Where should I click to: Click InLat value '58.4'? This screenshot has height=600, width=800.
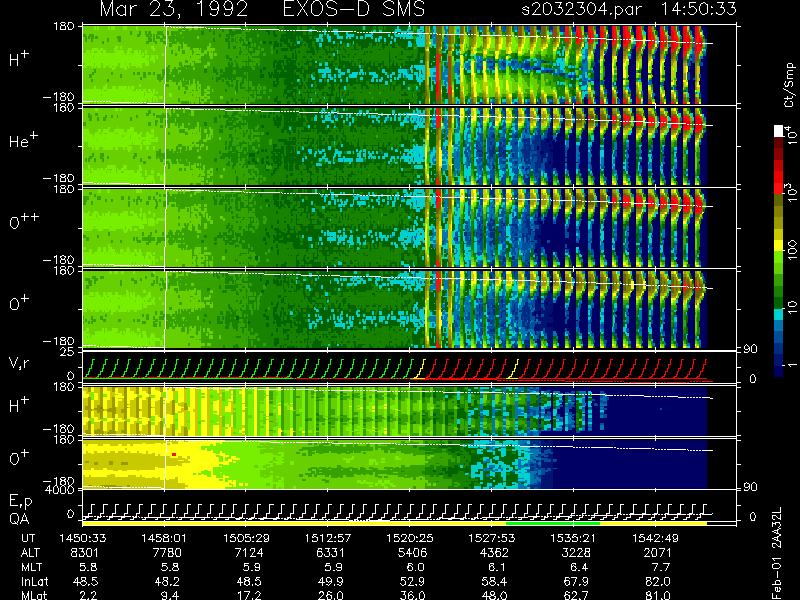(x=494, y=582)
